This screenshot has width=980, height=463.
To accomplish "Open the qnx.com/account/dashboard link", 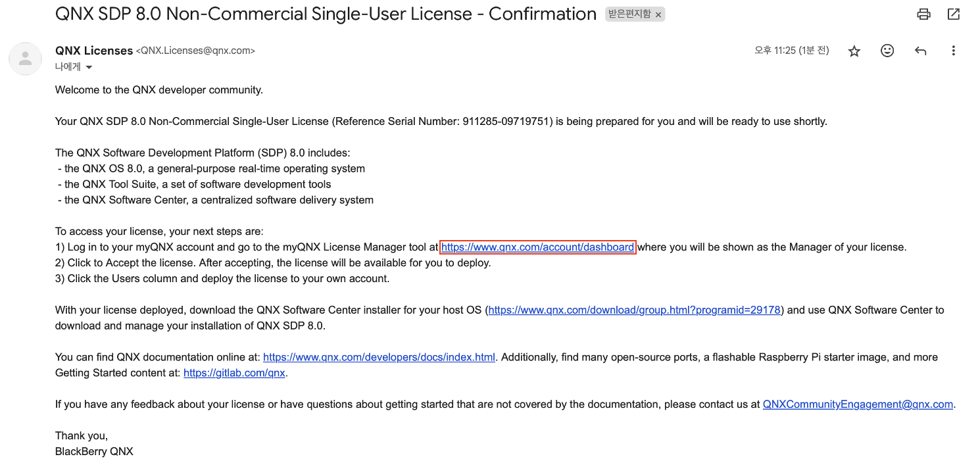I will point(537,247).
